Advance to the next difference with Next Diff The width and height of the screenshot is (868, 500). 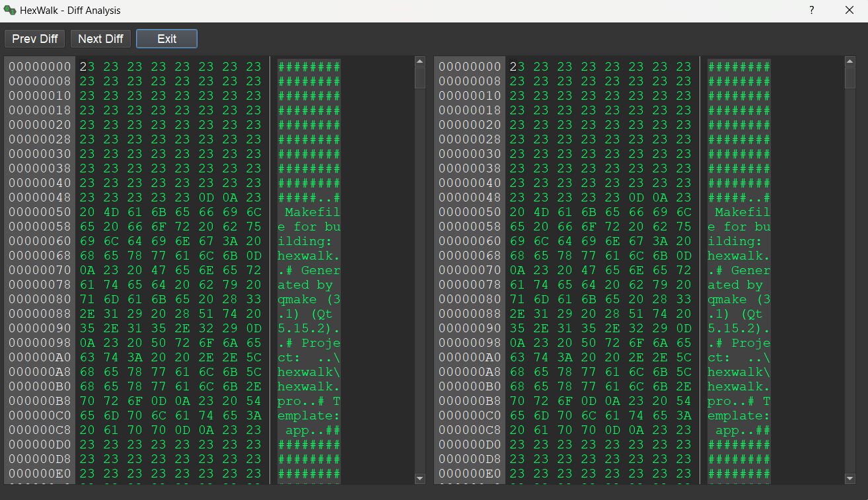tap(100, 38)
